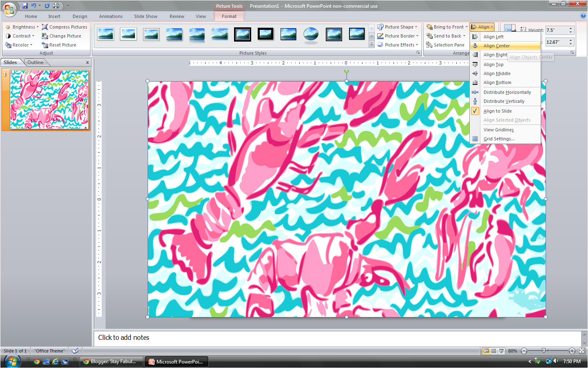Zoom in with the plus button

572,351
